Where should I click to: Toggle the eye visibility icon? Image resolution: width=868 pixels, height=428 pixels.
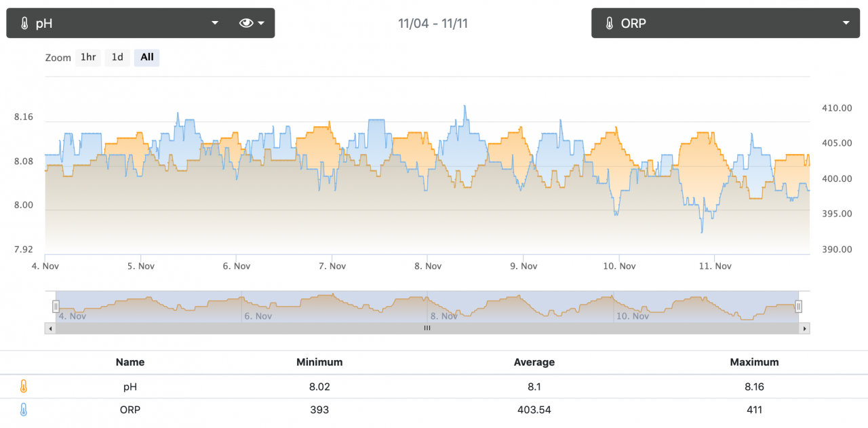[x=246, y=23]
